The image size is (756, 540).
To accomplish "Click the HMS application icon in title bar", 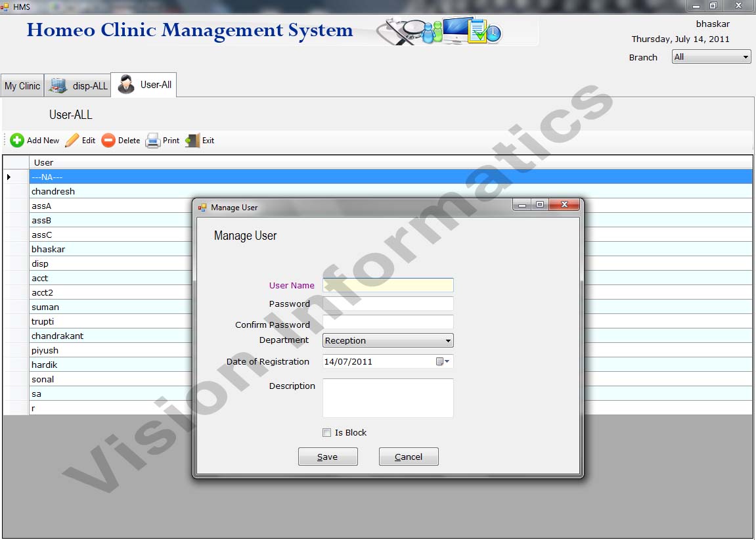I will (5, 7).
